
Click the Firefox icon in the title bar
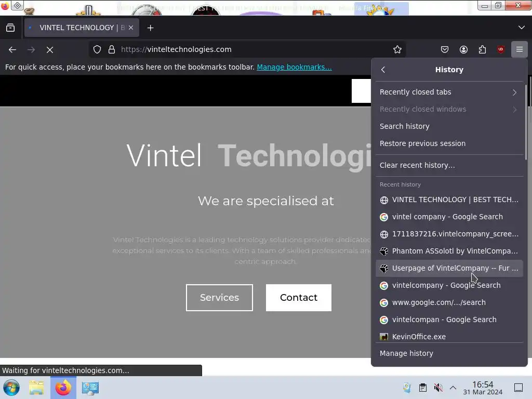[5, 5]
